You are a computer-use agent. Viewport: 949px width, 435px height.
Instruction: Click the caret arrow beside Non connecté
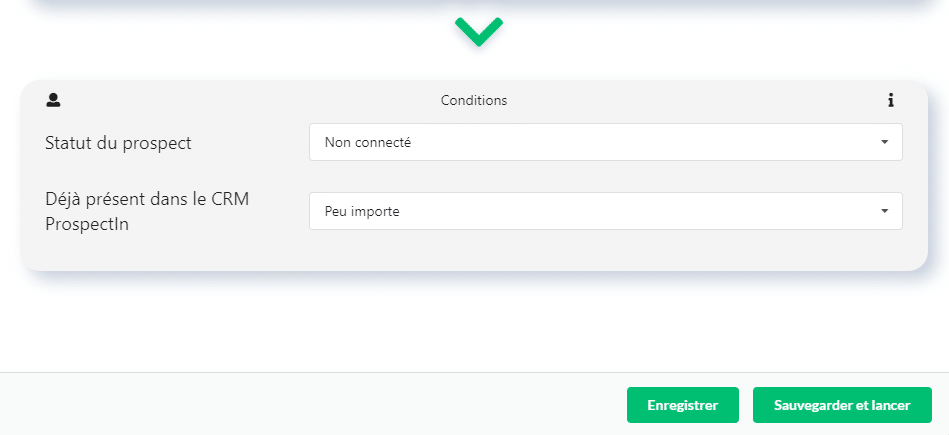884,142
